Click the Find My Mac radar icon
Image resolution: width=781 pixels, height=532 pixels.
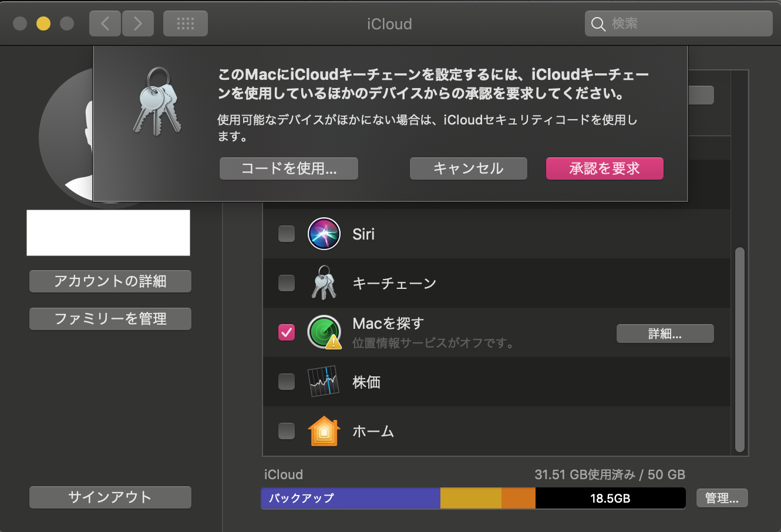[x=324, y=332]
